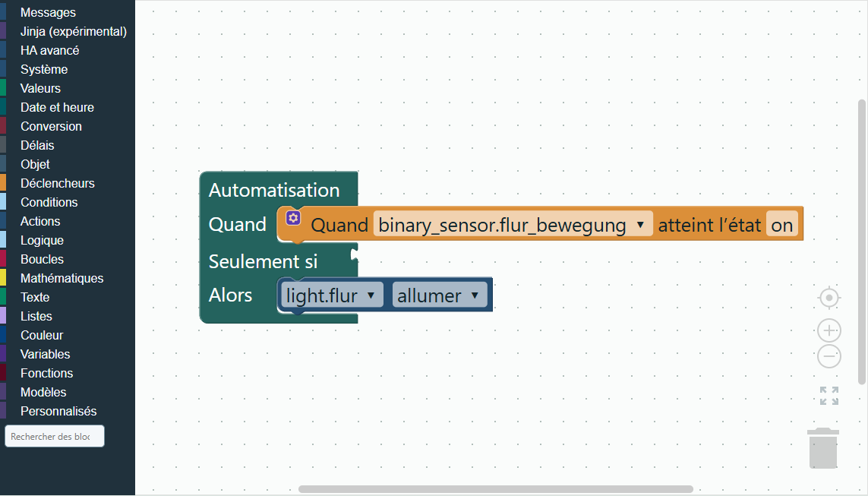Open the HA avancé category
868x496 pixels.
tap(68, 50)
